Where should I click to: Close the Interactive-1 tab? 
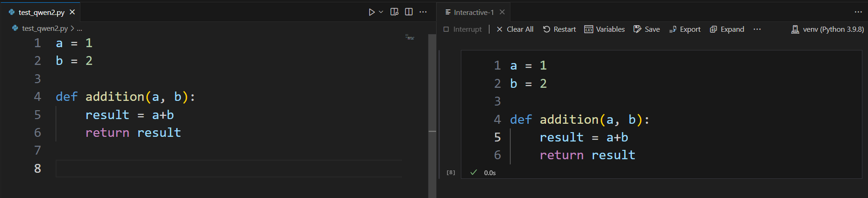(x=502, y=12)
